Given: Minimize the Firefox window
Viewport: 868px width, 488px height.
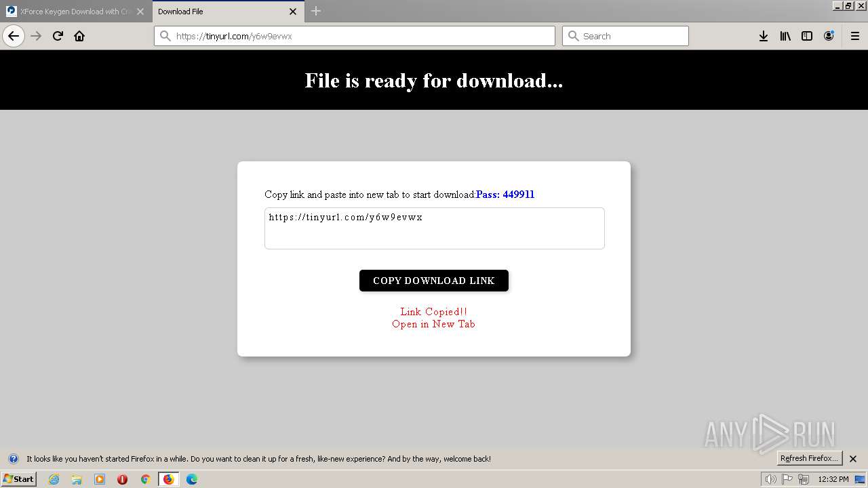Looking at the screenshot, I should [x=838, y=5].
